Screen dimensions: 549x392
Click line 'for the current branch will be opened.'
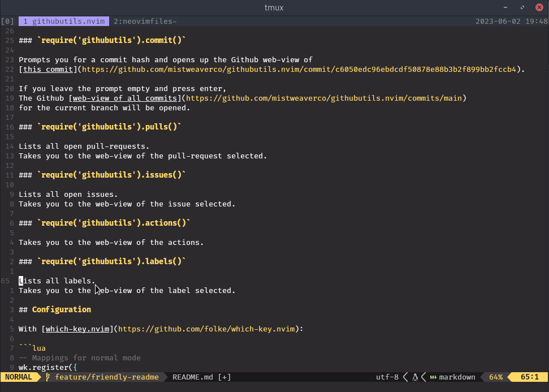pyautogui.click(x=105, y=108)
